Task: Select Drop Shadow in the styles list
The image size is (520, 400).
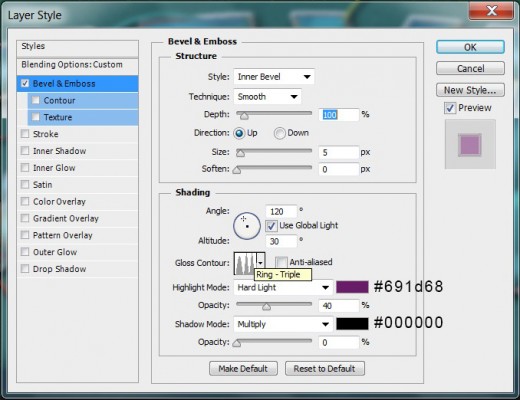Action: tap(59, 269)
